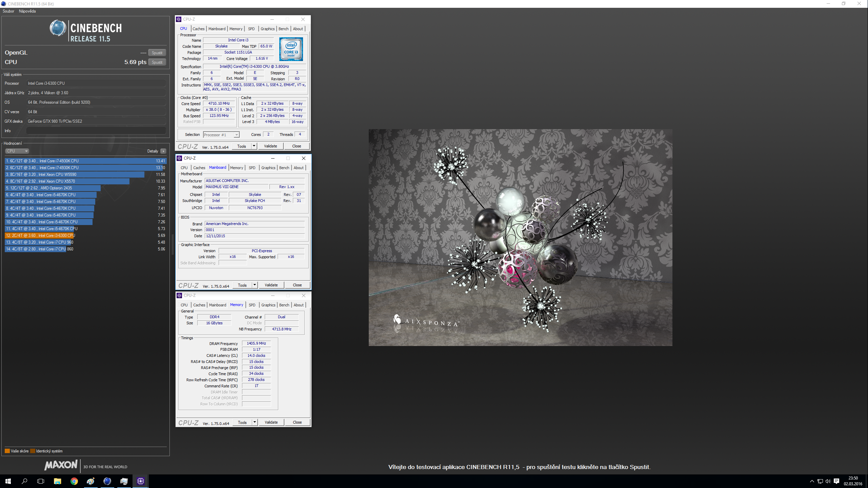Open the Paint taskbar icon
This screenshot has height=488, width=868.
(90, 481)
